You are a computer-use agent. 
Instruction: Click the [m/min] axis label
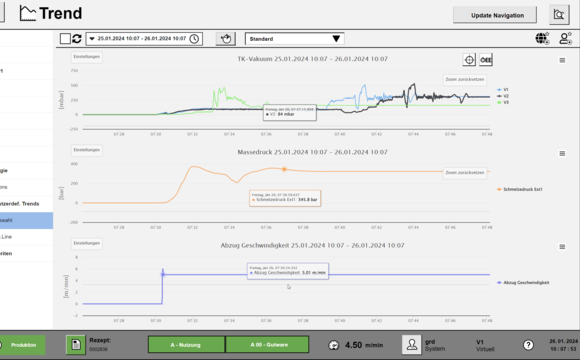coord(66,286)
